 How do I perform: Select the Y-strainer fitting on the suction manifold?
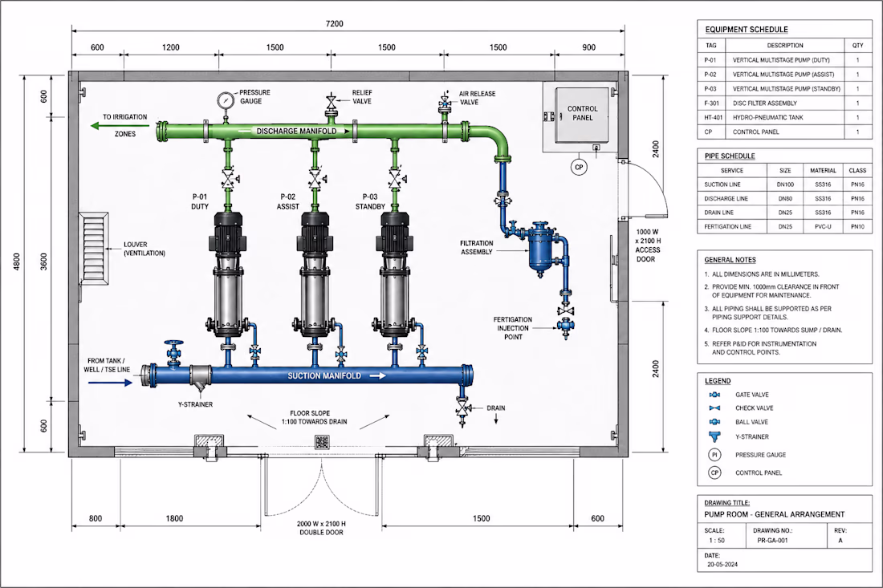201,376
